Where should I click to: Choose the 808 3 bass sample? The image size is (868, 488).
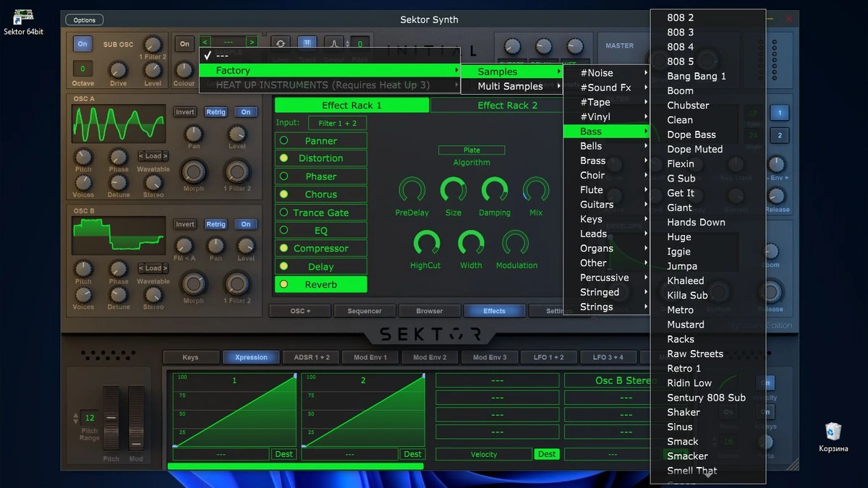pos(708,32)
